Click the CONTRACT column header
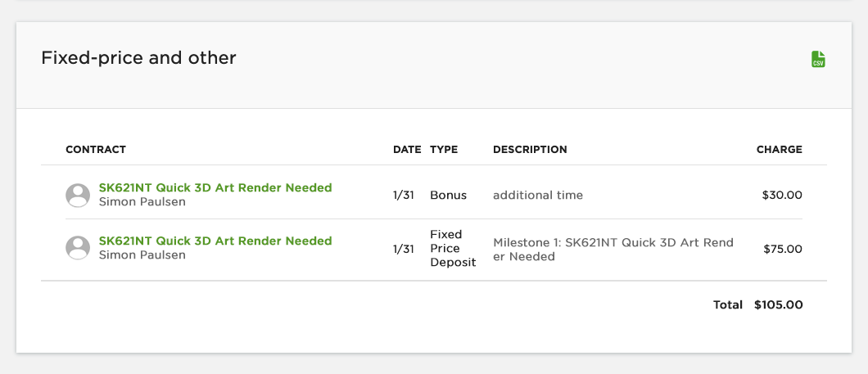 coord(96,150)
